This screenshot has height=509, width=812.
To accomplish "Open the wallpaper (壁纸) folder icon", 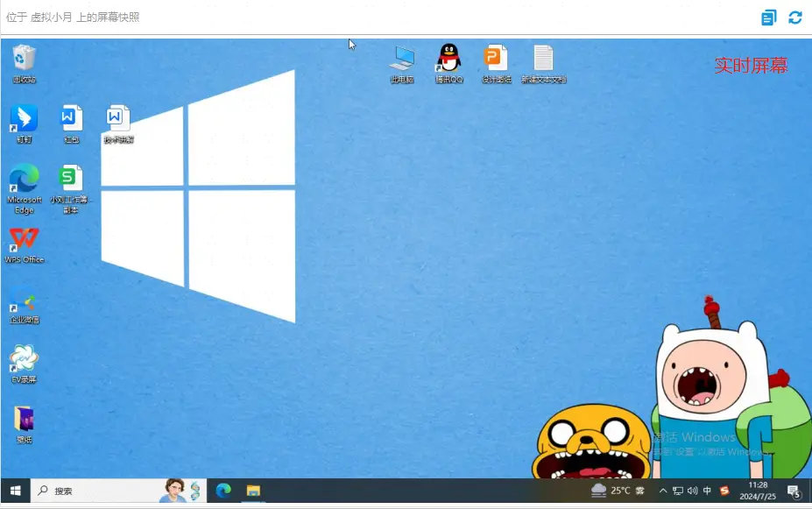I will pos(24,425).
